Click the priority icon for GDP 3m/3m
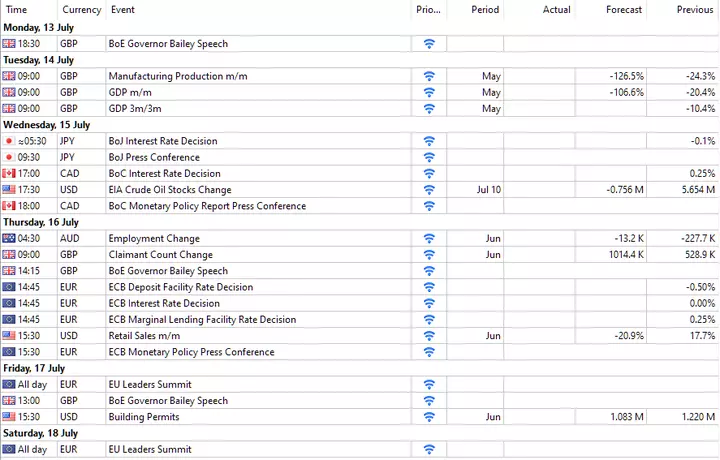The height and width of the screenshot is (460, 720). tap(429, 109)
